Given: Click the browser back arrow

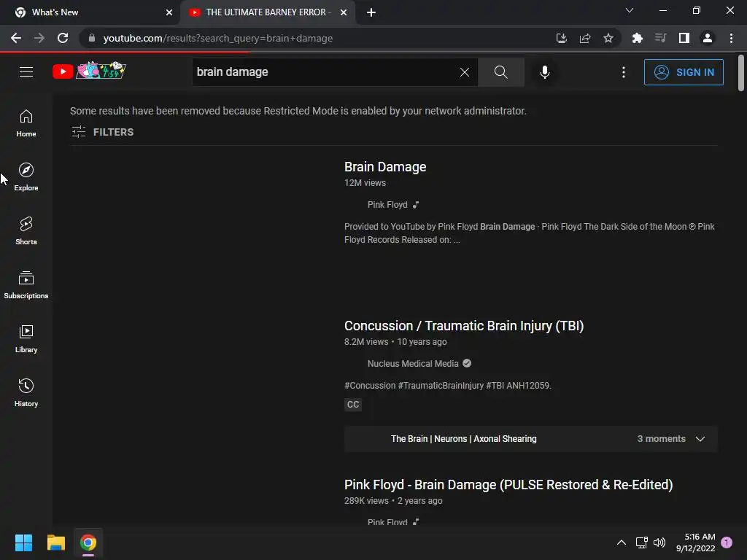Looking at the screenshot, I should pyautogui.click(x=16, y=38).
